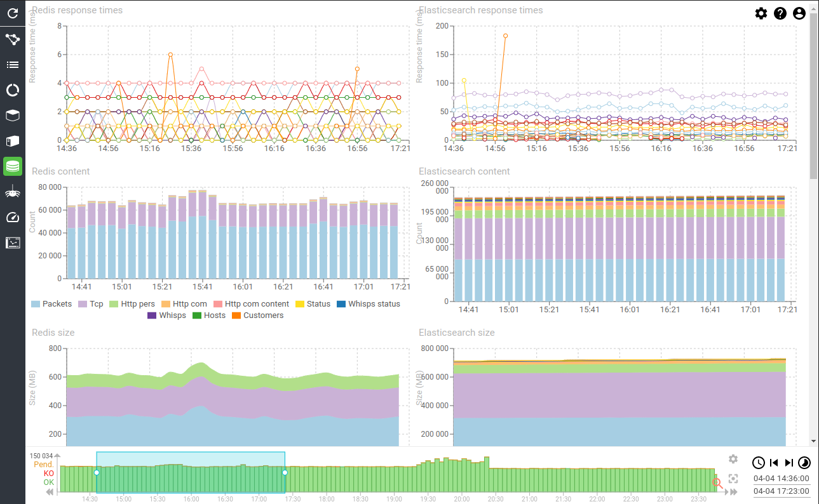Viewport: 819px width, 504px height.
Task: Click the Redis orange peak at 6 ms
Action: [x=170, y=55]
